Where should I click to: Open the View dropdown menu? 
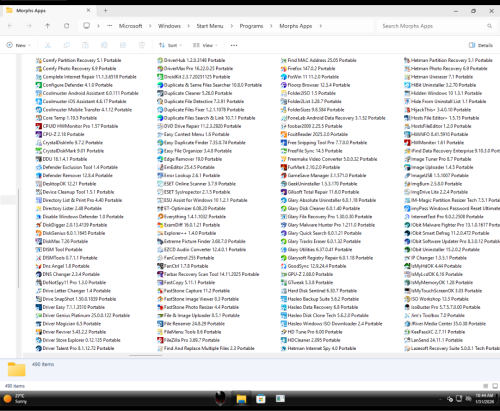[x=205, y=45]
